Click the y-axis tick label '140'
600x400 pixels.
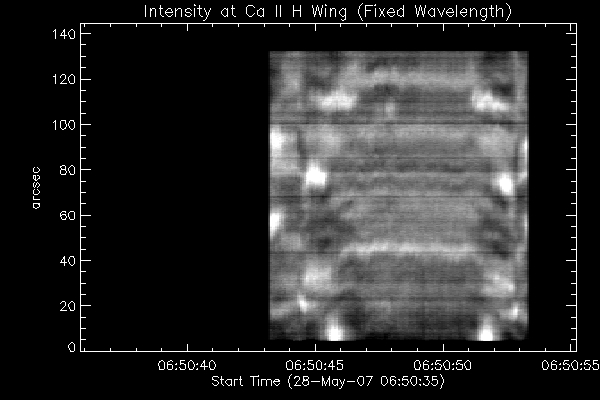tap(64, 34)
